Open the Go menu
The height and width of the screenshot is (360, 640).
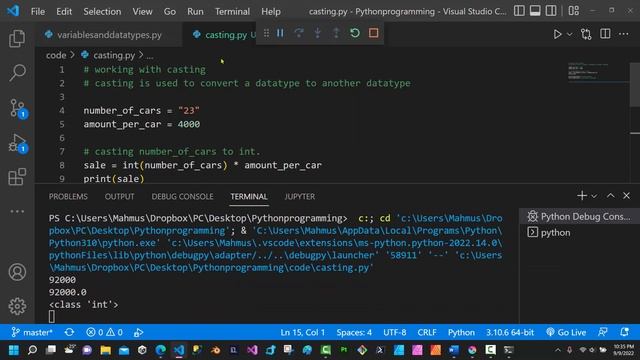point(170,11)
